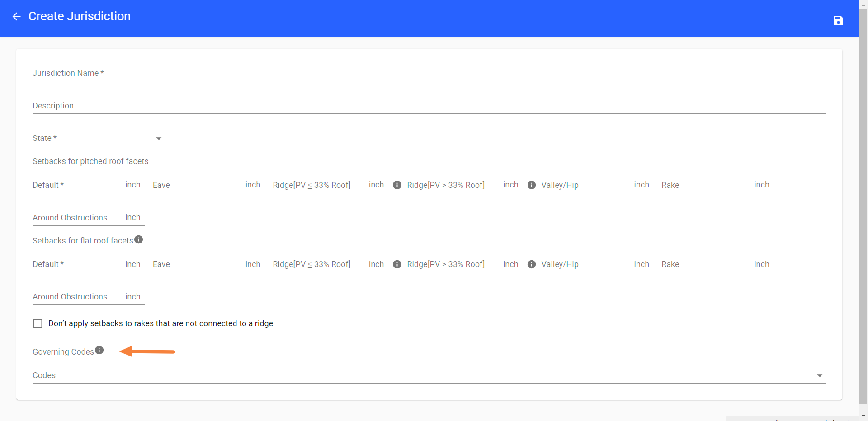
Task: Focus the Jurisdiction Name field
Action: pos(429,73)
